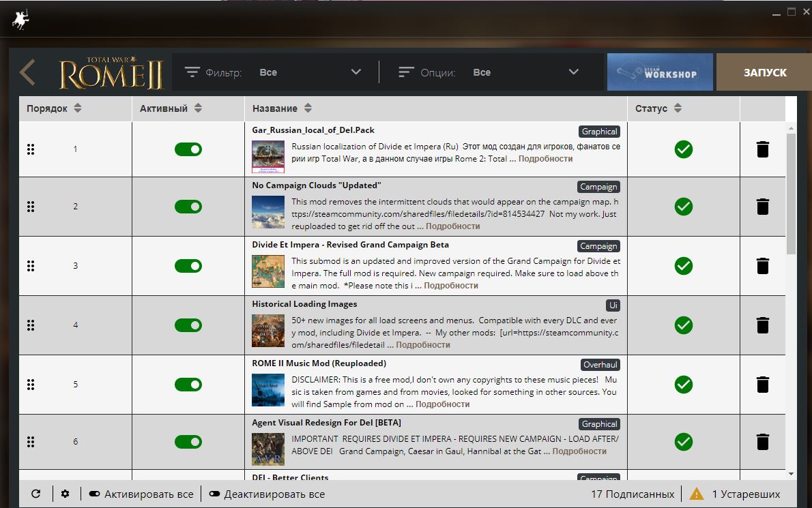The width and height of the screenshot is (812, 508).
Task: Click the status checkmark of No Campaign Clouds
Action: 684,207
